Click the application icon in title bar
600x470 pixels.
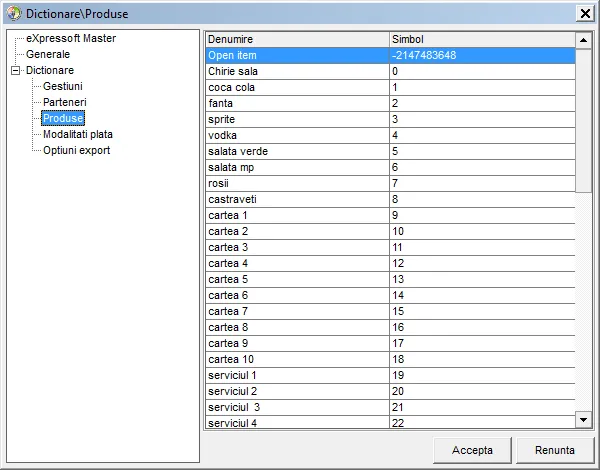14,13
